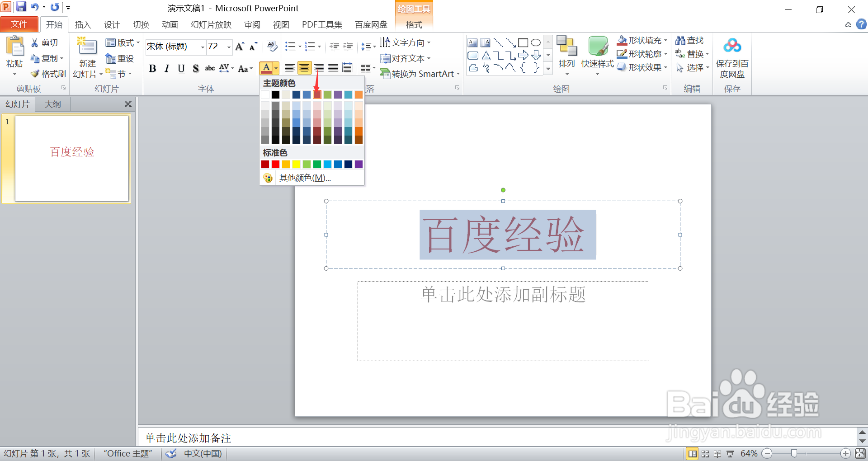Click 转换为 SmartArt button

tap(420, 74)
